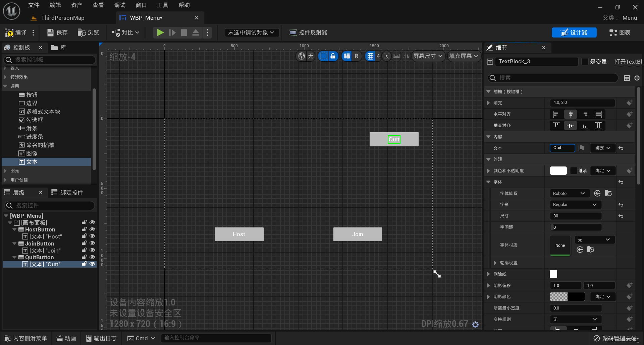Toggle the R render mode button

356,56
